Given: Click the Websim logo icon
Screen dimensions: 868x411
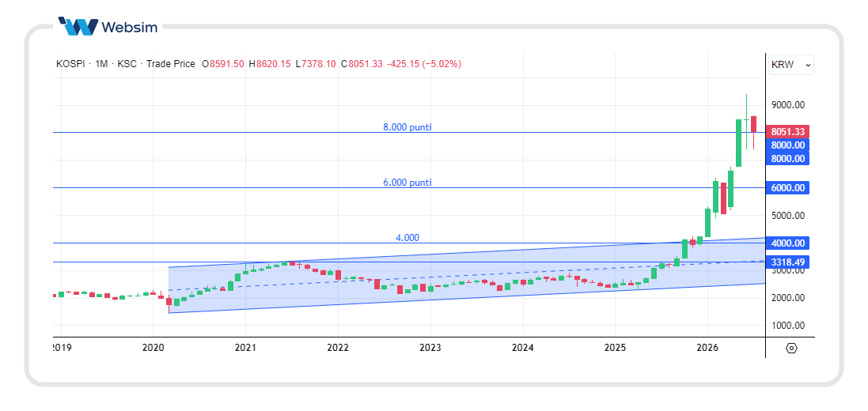Looking at the screenshot, I should pos(78,26).
